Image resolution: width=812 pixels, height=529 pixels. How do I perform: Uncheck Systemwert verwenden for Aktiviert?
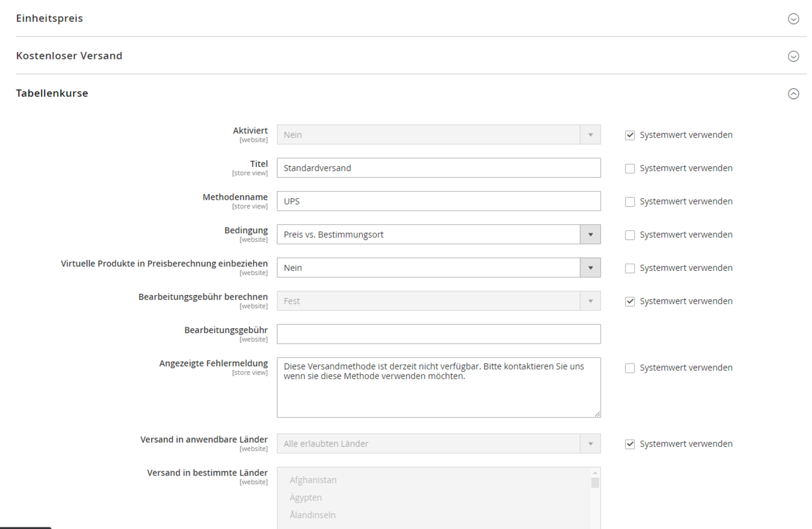(x=630, y=135)
